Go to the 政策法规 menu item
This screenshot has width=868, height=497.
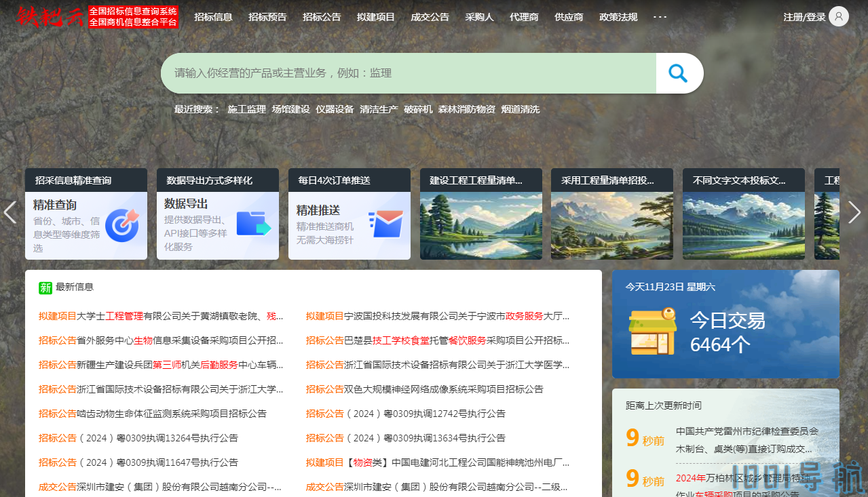coord(618,17)
